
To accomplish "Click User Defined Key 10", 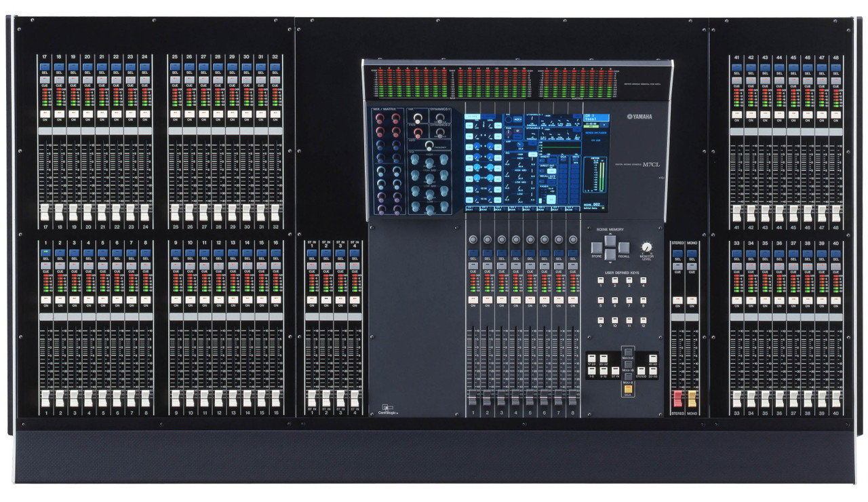I will pos(615,320).
